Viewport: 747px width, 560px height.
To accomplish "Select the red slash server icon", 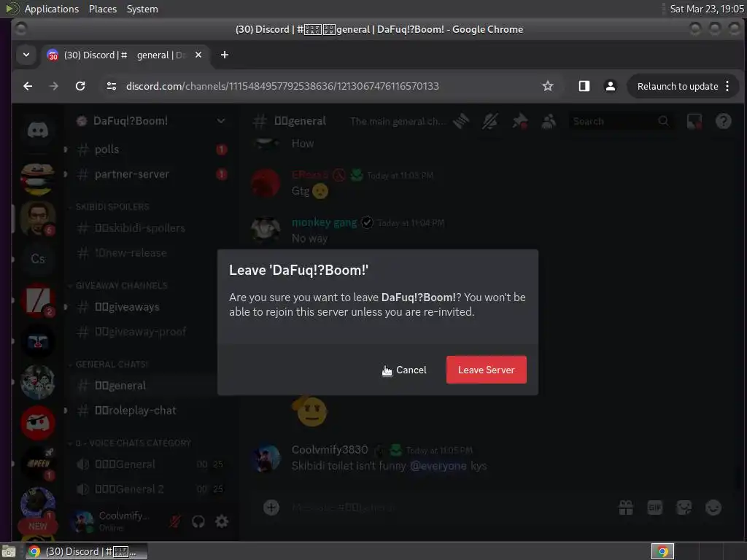I will pos(38,300).
